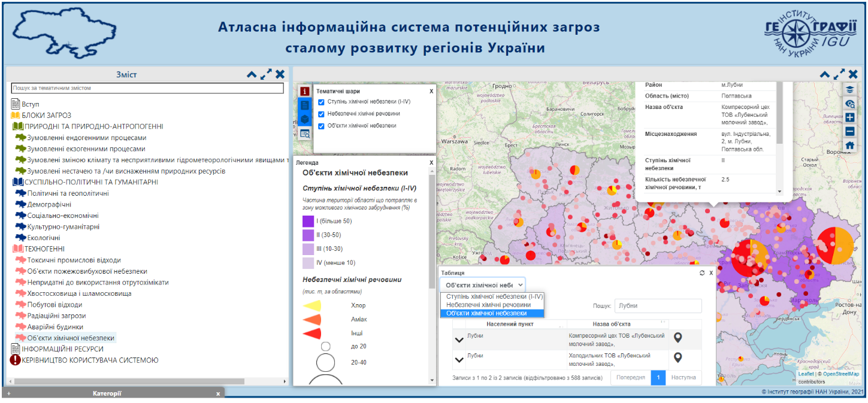Open the base layers switcher icon
Image resolution: width=868 pixels, height=403 pixels.
pyautogui.click(x=849, y=89)
